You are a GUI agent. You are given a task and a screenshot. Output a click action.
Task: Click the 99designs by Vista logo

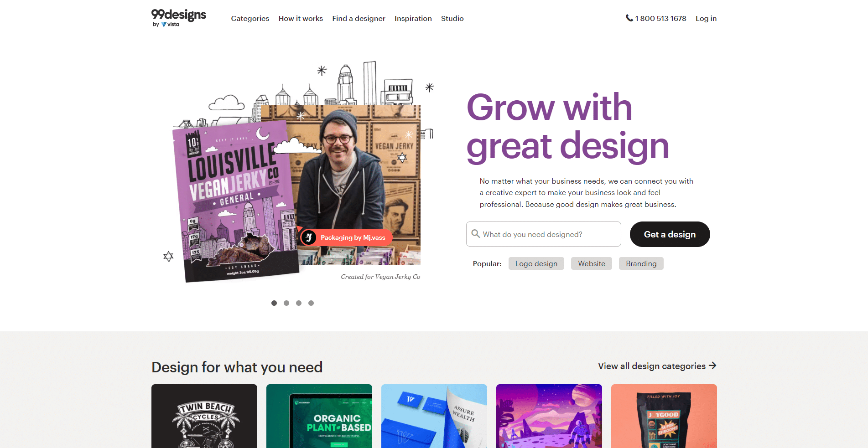click(179, 18)
